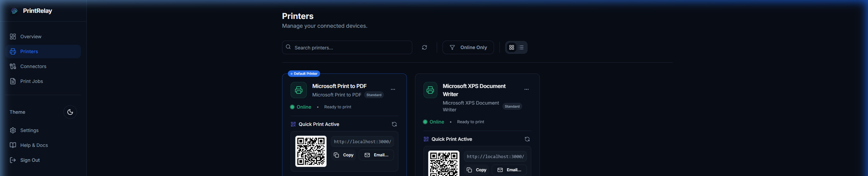Switch to grid view
The image size is (868, 176).
pyautogui.click(x=512, y=47)
